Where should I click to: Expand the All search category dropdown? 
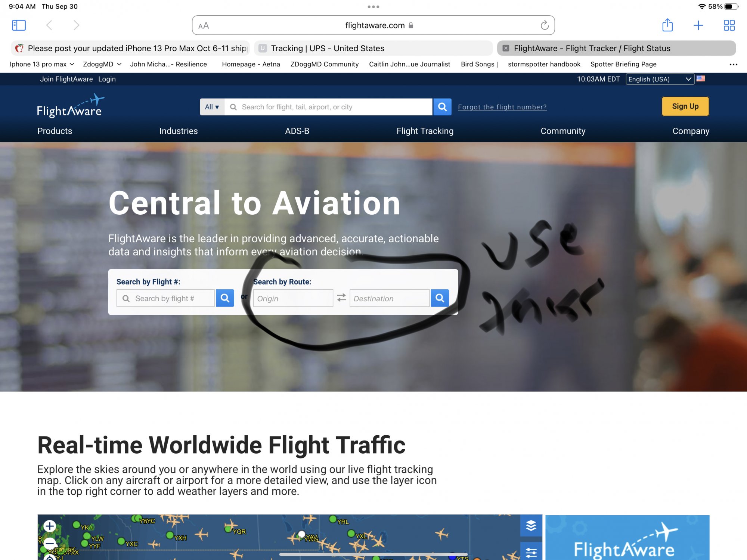(x=212, y=107)
